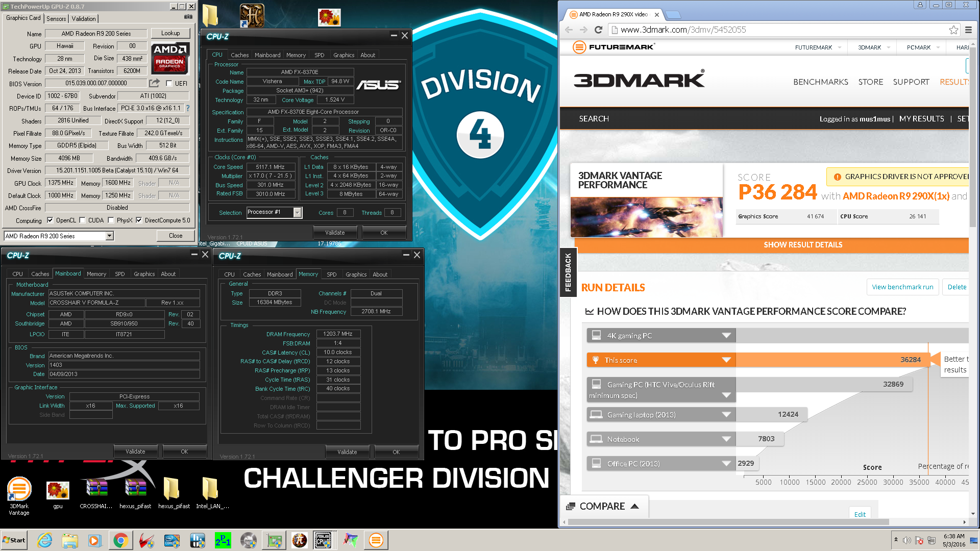Click the Start button
980x551 pixels.
coord(14,540)
